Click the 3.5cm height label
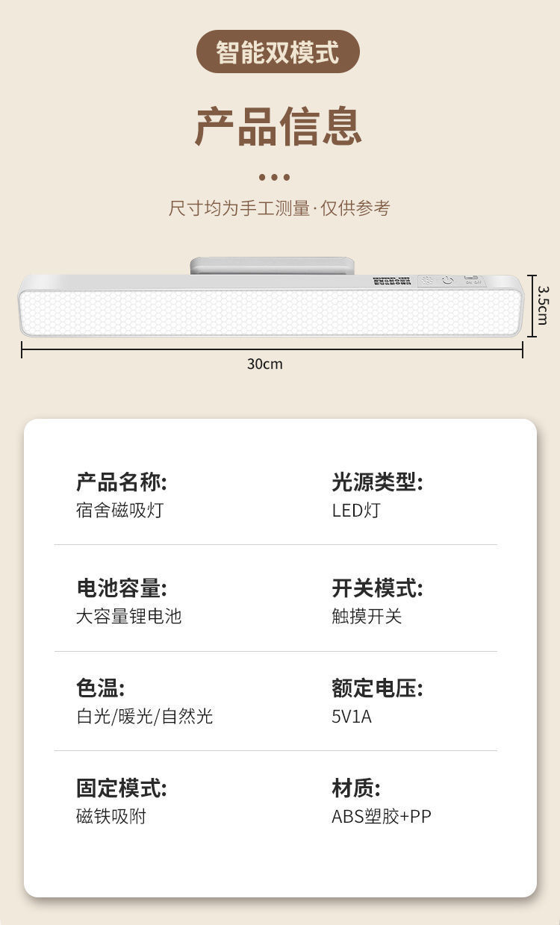This screenshot has width=560, height=925. click(543, 305)
